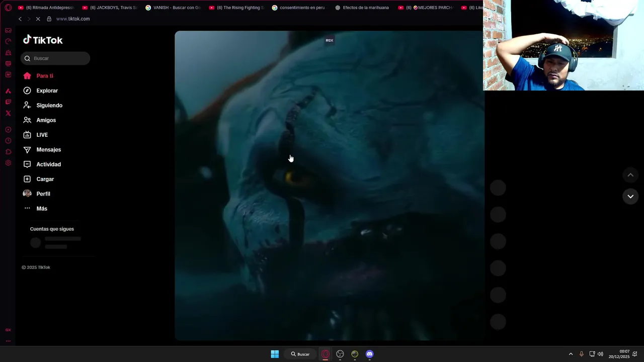Open the Windows Start button
Screen dimensions: 644x362
click(x=275, y=354)
